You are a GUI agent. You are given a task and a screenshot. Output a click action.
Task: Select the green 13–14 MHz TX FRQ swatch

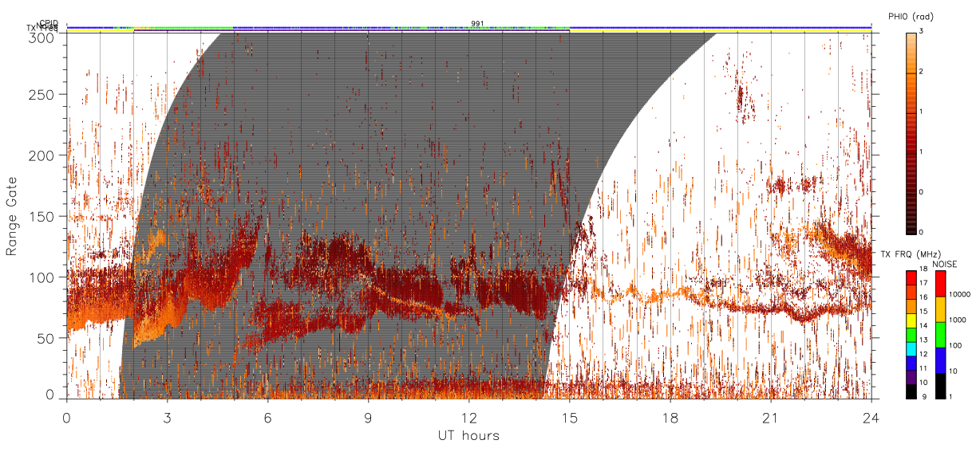pos(911,334)
